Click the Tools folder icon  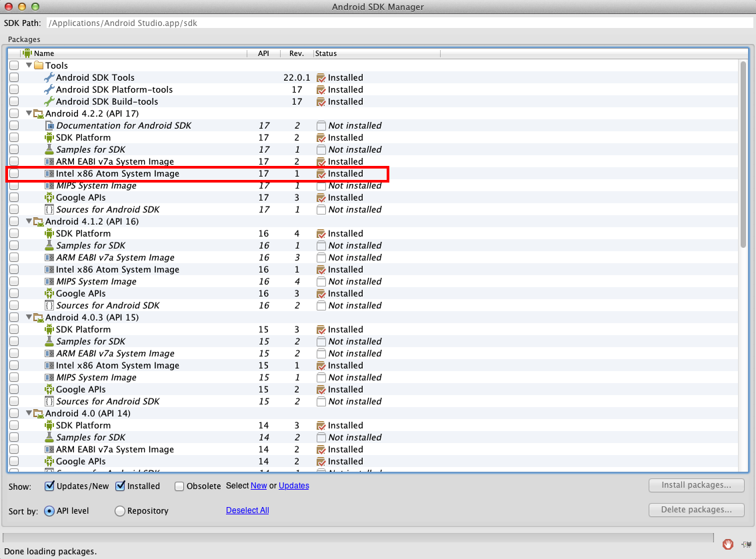[39, 65]
